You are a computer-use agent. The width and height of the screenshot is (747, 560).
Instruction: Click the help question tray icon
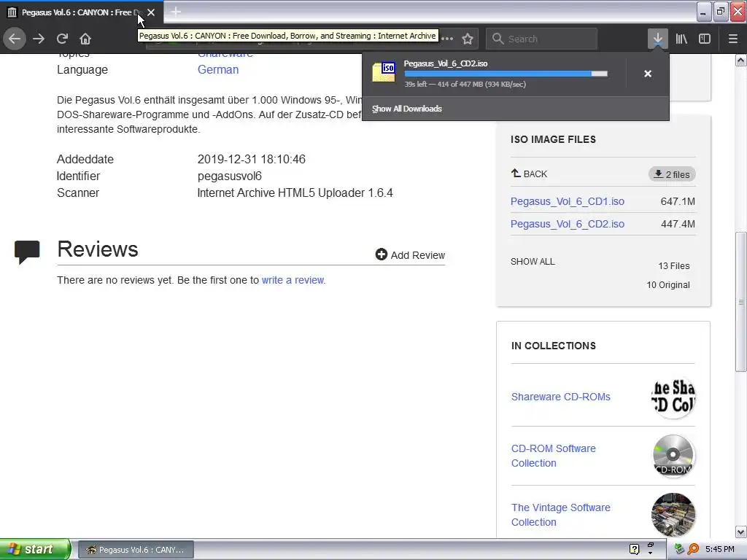coord(634,549)
